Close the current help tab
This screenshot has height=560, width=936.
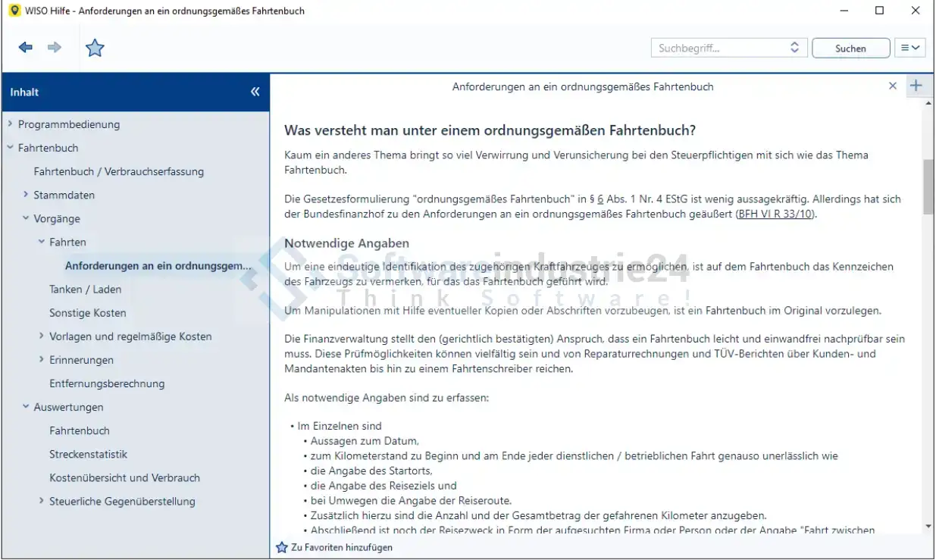click(893, 86)
